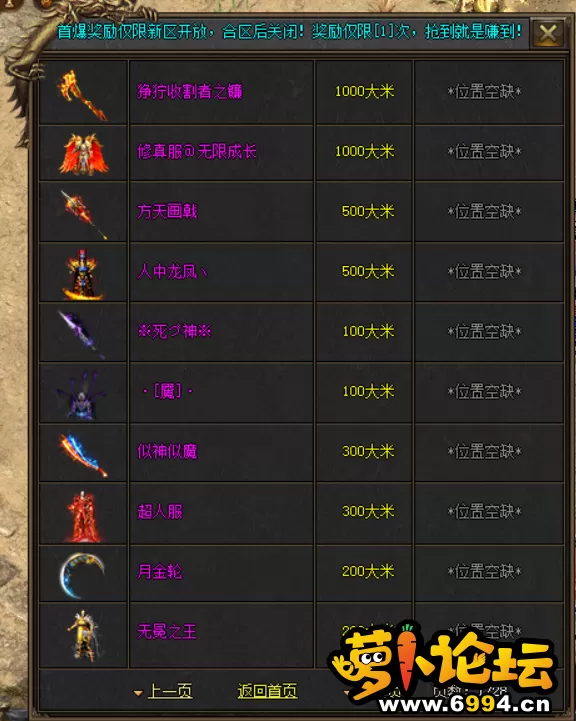Image resolution: width=576 pixels, height=721 pixels.
Task: Select the 人中龙凤 costume icon
Action: (x=83, y=275)
